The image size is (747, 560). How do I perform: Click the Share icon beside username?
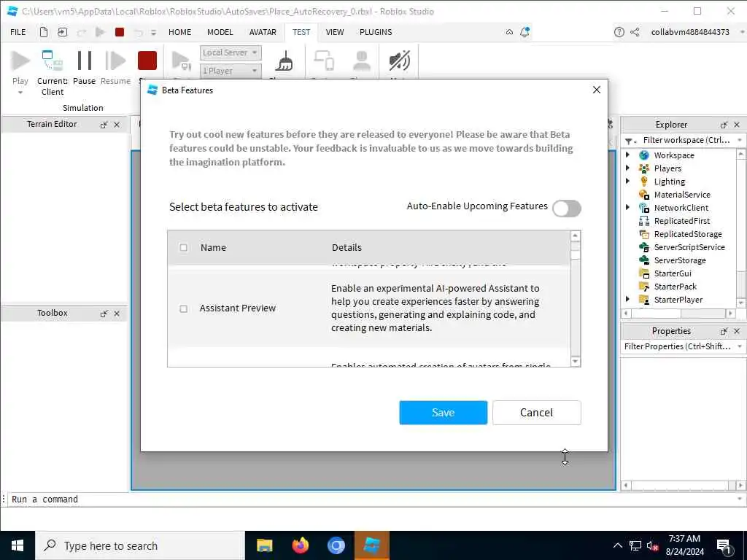[x=635, y=32]
